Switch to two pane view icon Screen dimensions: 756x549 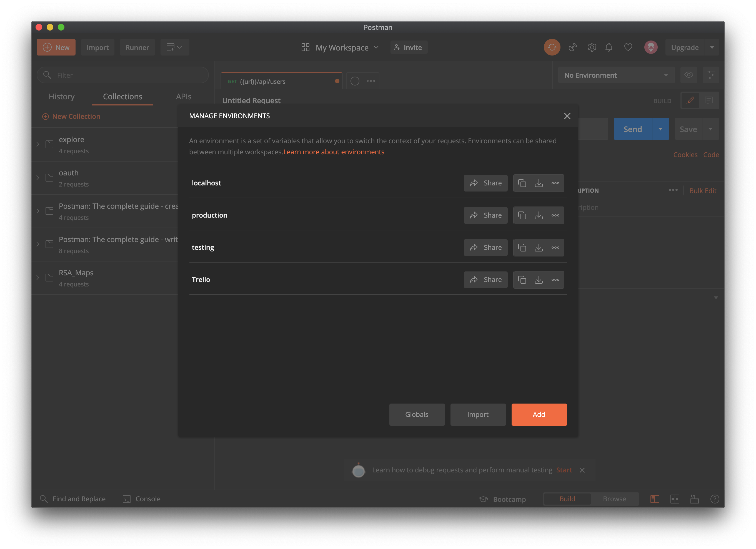point(675,499)
